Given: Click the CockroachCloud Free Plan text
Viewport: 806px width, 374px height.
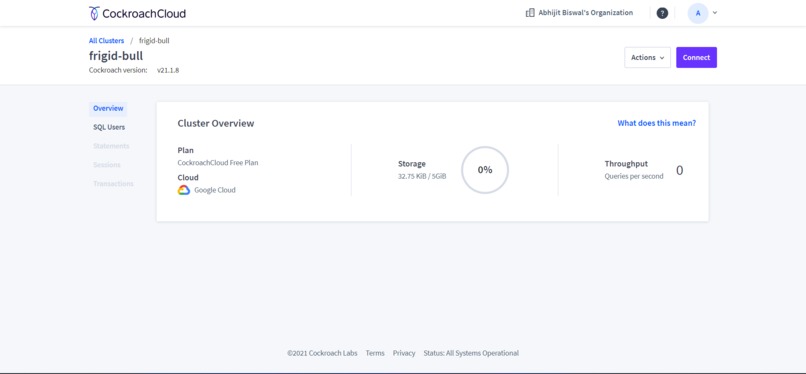Looking at the screenshot, I should click(217, 163).
